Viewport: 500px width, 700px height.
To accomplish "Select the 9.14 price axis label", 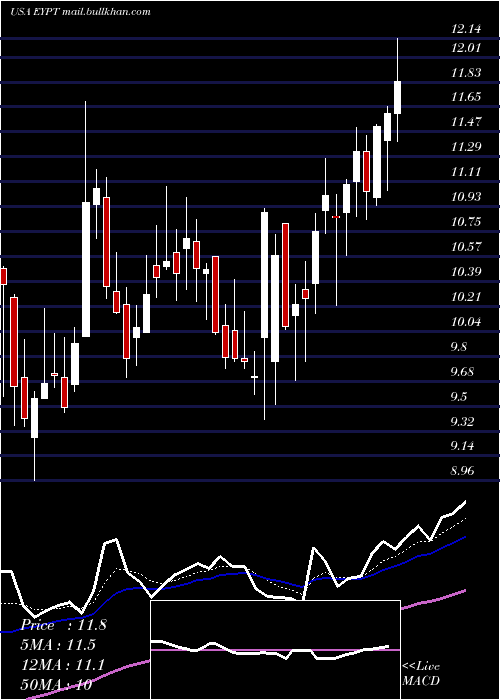I will pyautogui.click(x=464, y=446).
